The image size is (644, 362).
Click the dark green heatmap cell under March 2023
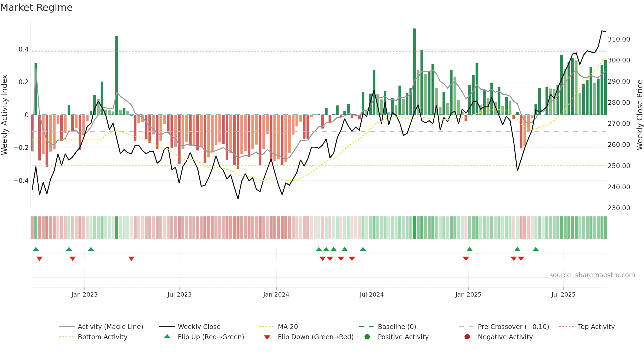click(117, 228)
